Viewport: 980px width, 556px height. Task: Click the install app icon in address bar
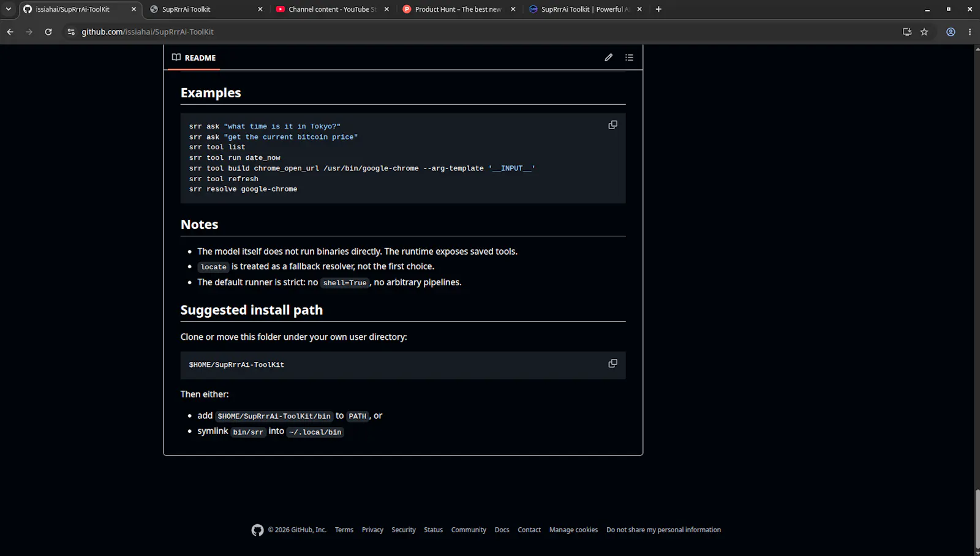pos(907,32)
